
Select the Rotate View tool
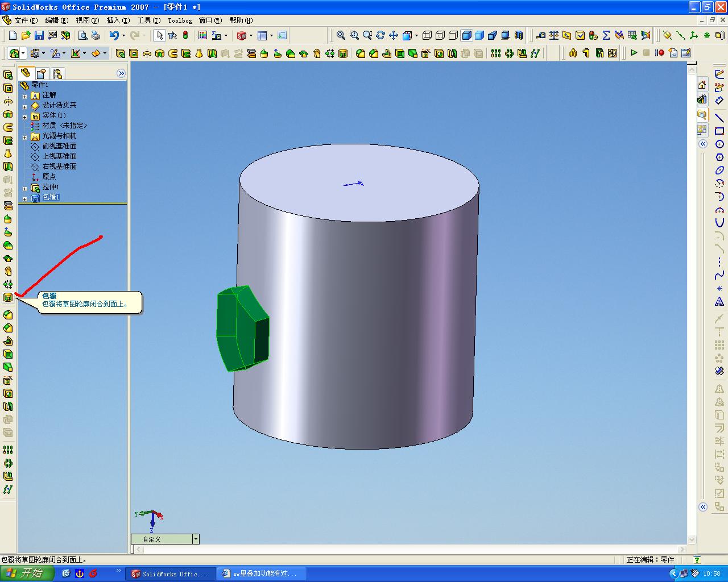click(x=380, y=35)
